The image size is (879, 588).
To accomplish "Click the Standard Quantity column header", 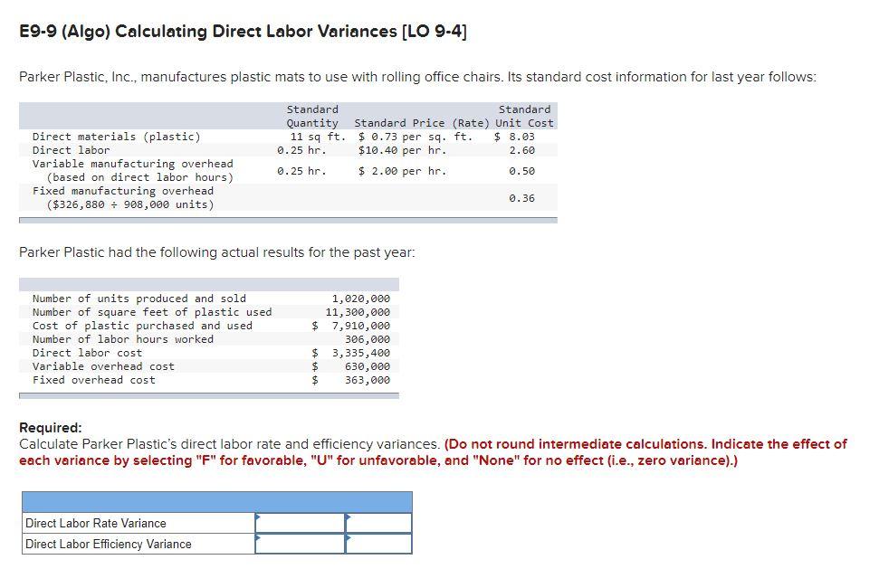I will click(311, 116).
